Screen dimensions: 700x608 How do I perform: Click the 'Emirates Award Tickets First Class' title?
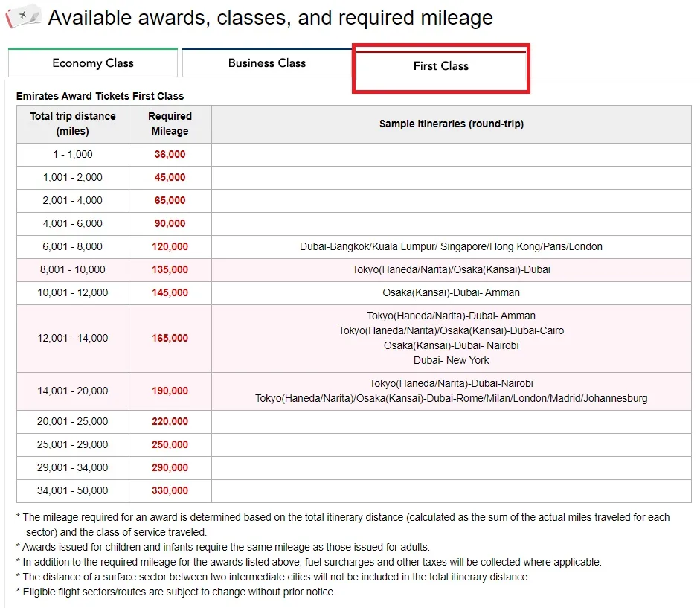pos(100,96)
